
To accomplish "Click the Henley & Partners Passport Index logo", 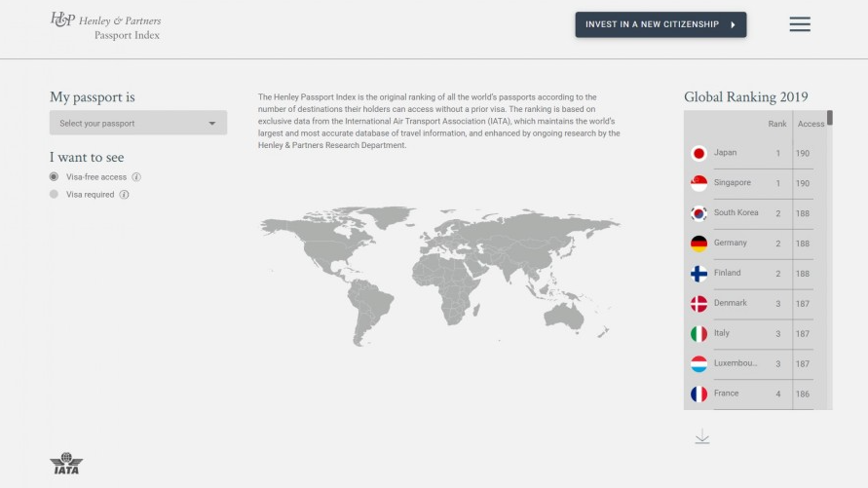I will 106,26.
